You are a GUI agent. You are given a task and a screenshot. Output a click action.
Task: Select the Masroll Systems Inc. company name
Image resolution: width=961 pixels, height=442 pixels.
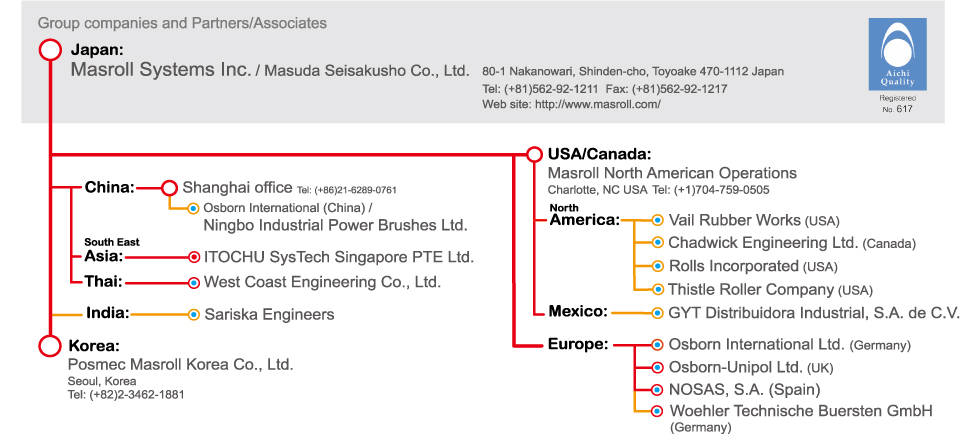161,70
